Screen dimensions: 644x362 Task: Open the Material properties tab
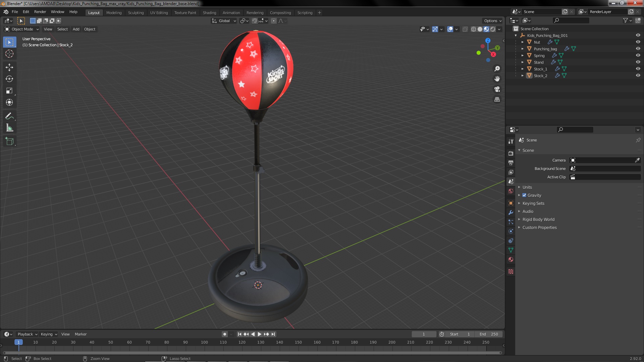(x=511, y=259)
